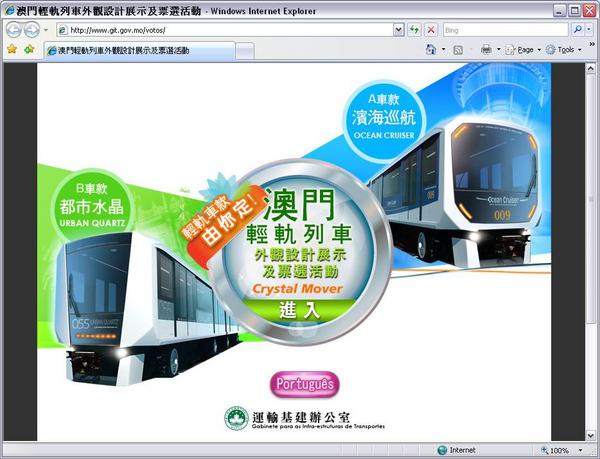Click the 進入 enter button
Viewport: 600px width, 459px height.
click(300, 310)
